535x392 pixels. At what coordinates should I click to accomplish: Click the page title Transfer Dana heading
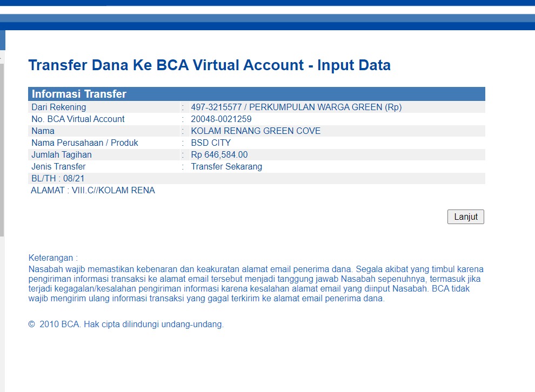coord(209,65)
